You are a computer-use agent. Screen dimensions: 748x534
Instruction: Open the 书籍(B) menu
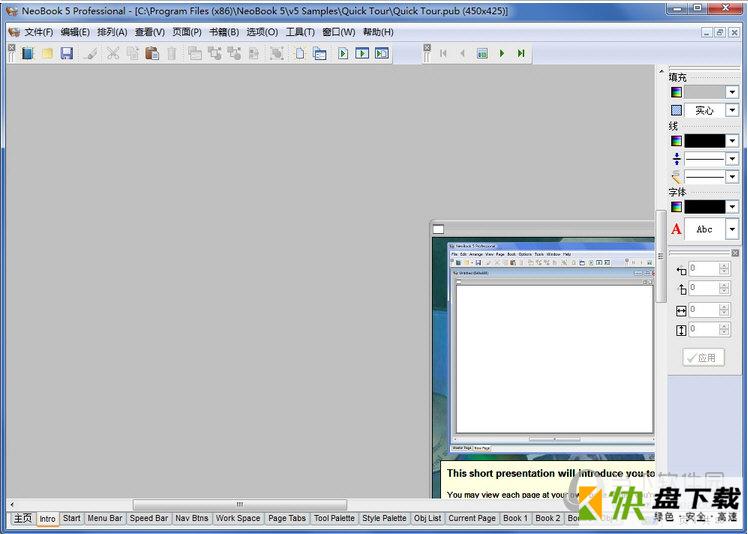click(224, 32)
